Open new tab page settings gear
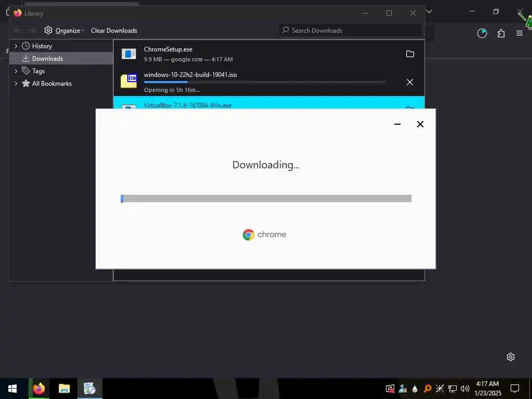Image resolution: width=532 pixels, height=399 pixels. point(511,357)
